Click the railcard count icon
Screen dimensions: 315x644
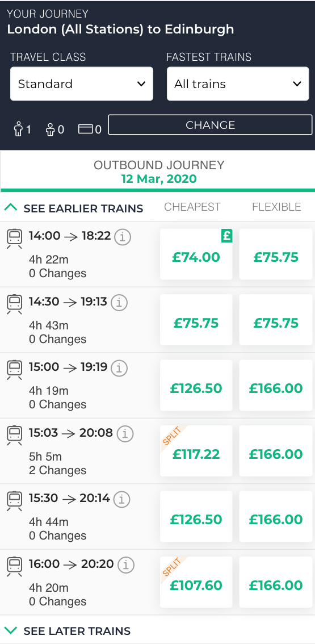click(x=86, y=130)
